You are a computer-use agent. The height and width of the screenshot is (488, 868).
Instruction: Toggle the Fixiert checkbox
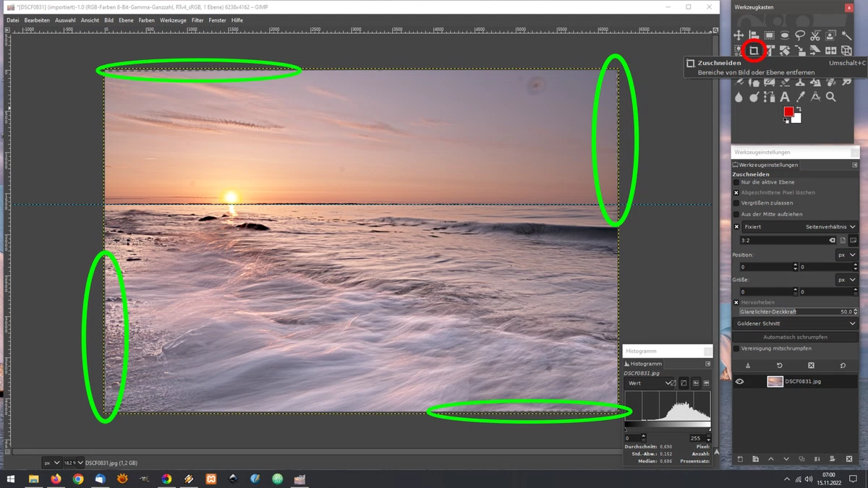[x=736, y=227]
